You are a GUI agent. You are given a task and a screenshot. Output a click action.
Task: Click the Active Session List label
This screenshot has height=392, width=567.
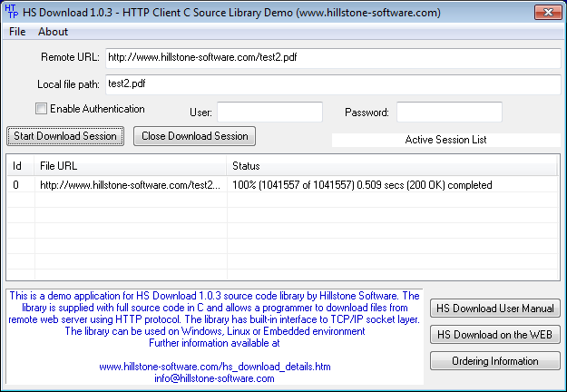click(x=445, y=140)
